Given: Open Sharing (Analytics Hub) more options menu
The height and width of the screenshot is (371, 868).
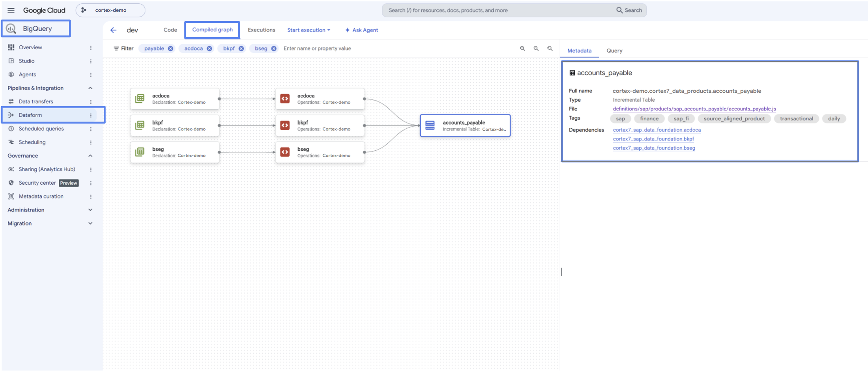Looking at the screenshot, I should tap(91, 169).
